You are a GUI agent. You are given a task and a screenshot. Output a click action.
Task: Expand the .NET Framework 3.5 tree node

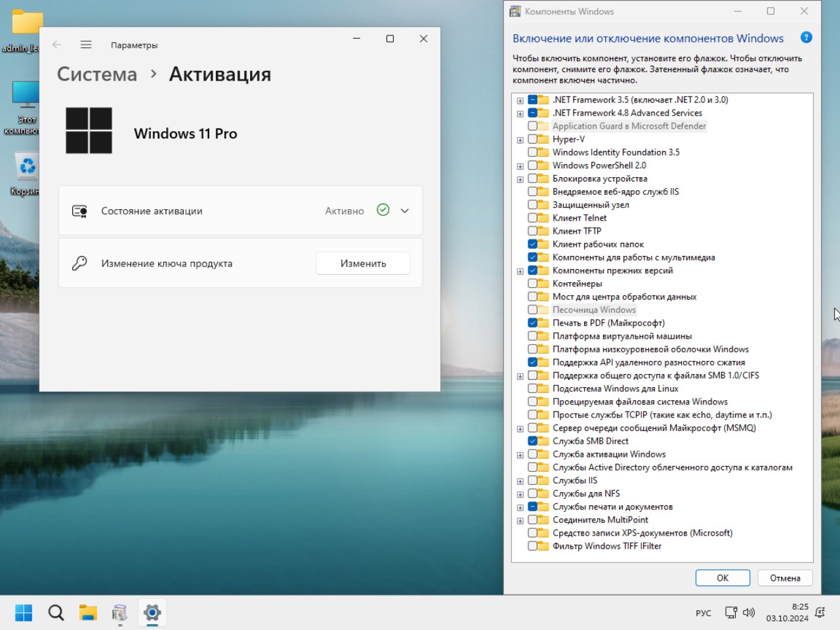coord(520,100)
